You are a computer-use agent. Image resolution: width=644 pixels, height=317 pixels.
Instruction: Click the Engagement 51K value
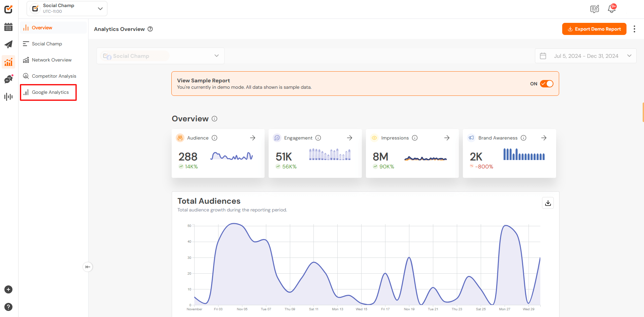coord(284,157)
